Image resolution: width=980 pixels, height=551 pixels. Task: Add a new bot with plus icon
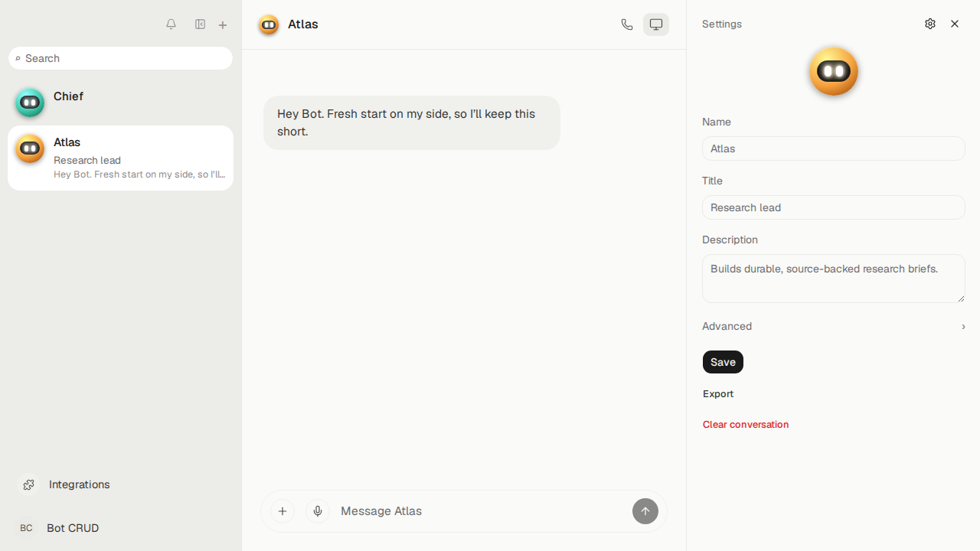[x=223, y=25]
